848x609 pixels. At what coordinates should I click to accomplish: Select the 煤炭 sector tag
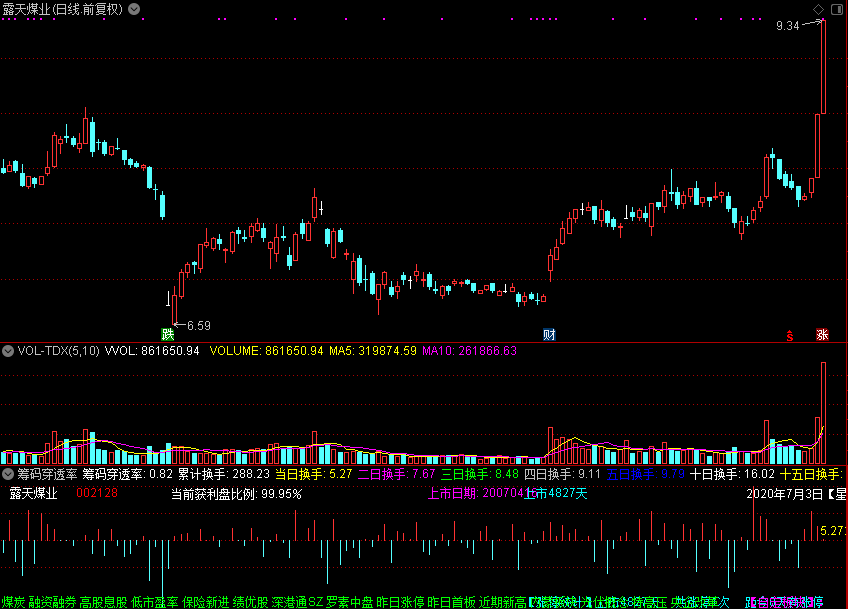[x=14, y=602]
